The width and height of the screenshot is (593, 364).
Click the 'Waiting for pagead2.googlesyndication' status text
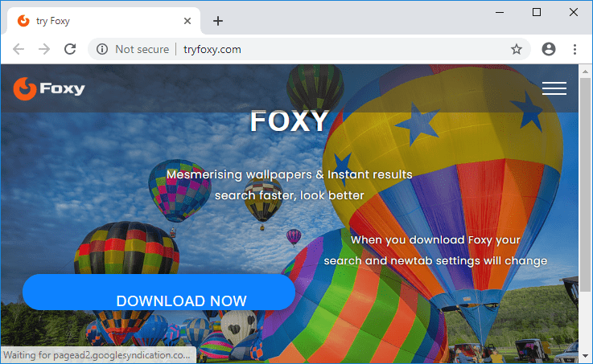click(97, 355)
